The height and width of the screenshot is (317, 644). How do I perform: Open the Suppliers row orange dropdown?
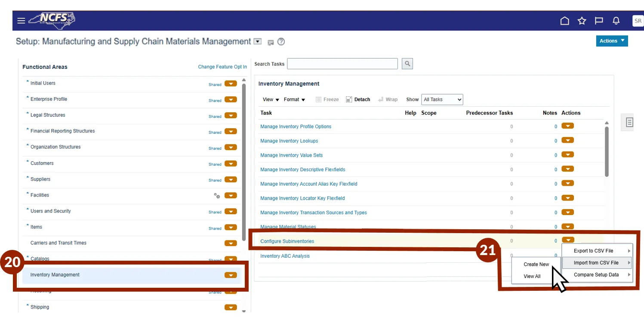pyautogui.click(x=231, y=179)
